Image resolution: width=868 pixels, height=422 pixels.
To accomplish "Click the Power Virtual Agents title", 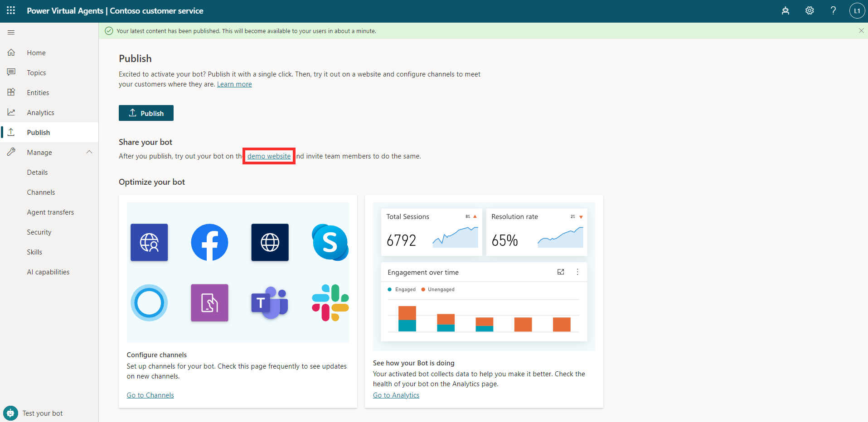I will (65, 11).
